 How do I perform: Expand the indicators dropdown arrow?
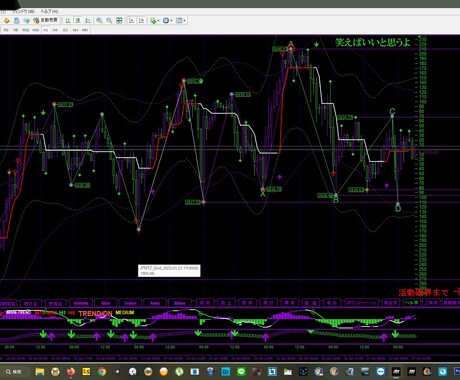pos(158,21)
